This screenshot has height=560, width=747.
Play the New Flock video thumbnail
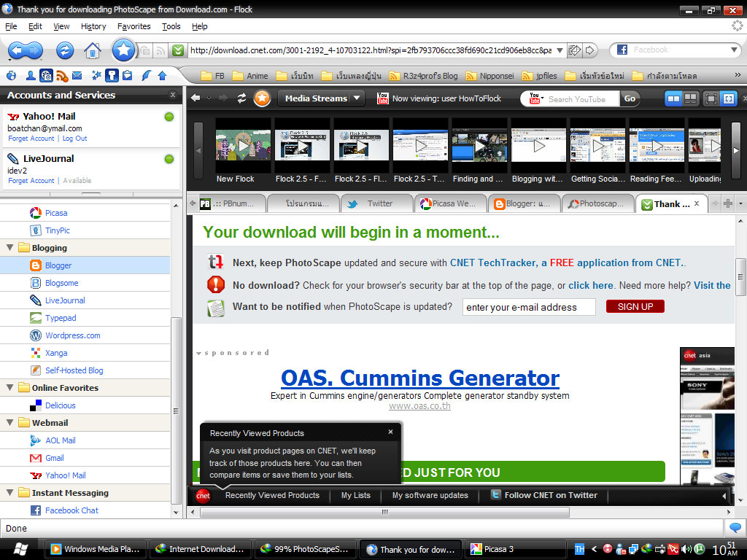[x=243, y=145]
